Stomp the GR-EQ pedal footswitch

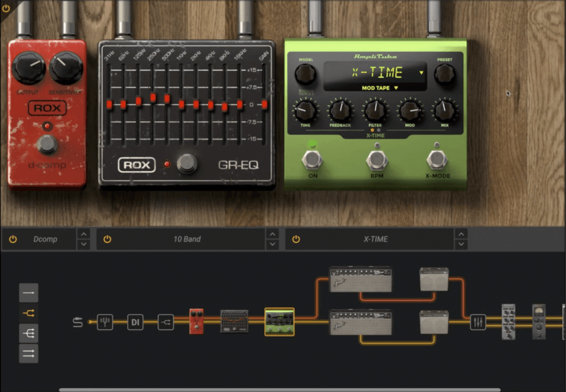[187, 164]
